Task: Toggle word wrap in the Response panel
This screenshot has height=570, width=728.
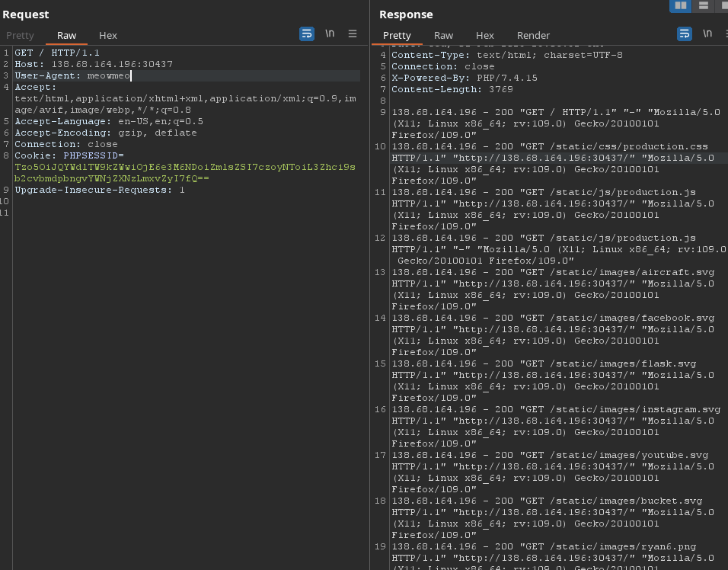Action: [x=685, y=34]
